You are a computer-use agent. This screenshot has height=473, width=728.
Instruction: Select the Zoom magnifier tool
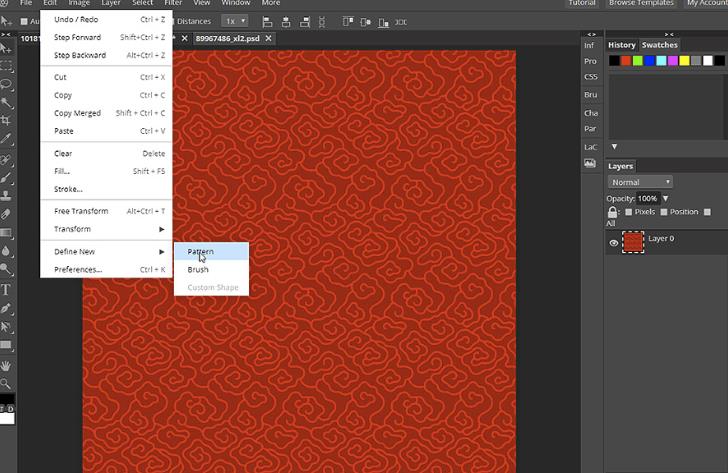point(6,383)
